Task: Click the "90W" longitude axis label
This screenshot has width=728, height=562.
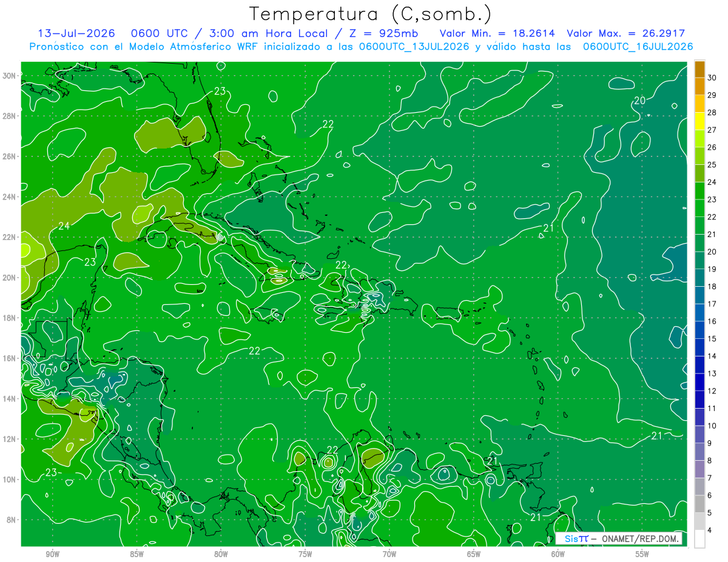Action: pos(52,554)
